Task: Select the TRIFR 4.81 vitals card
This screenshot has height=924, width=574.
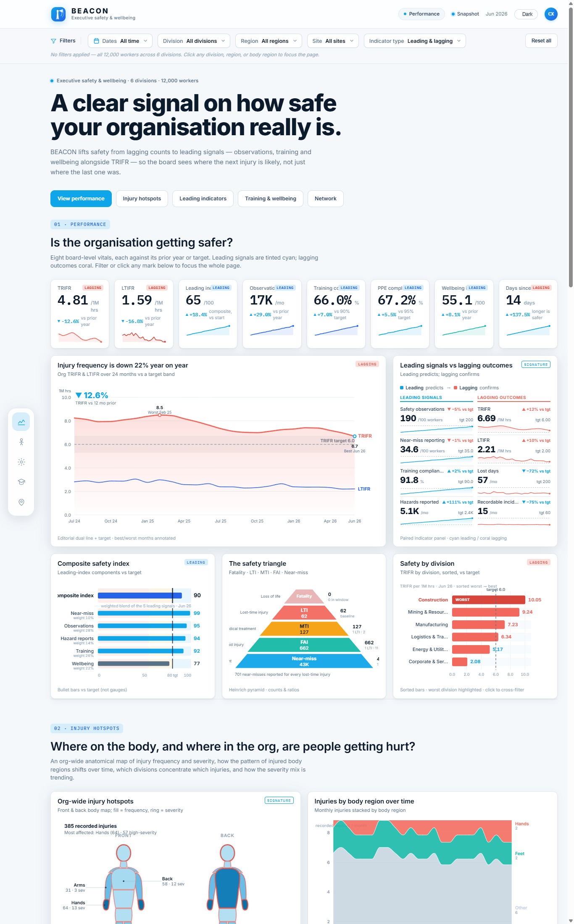Action: (80, 314)
